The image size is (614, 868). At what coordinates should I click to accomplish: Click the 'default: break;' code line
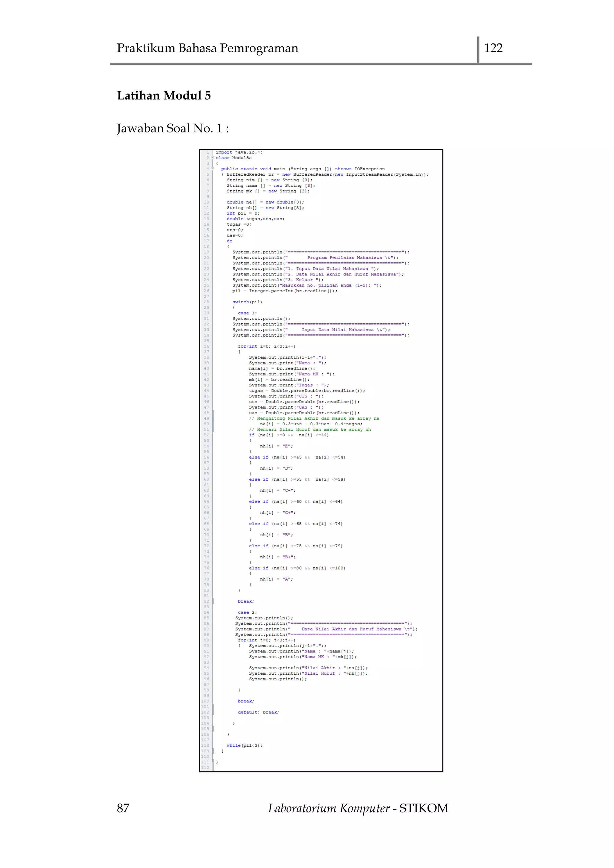pyautogui.click(x=258, y=712)
